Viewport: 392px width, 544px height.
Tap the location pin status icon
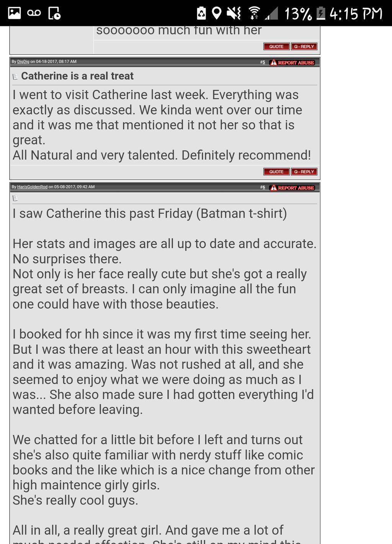point(217,13)
